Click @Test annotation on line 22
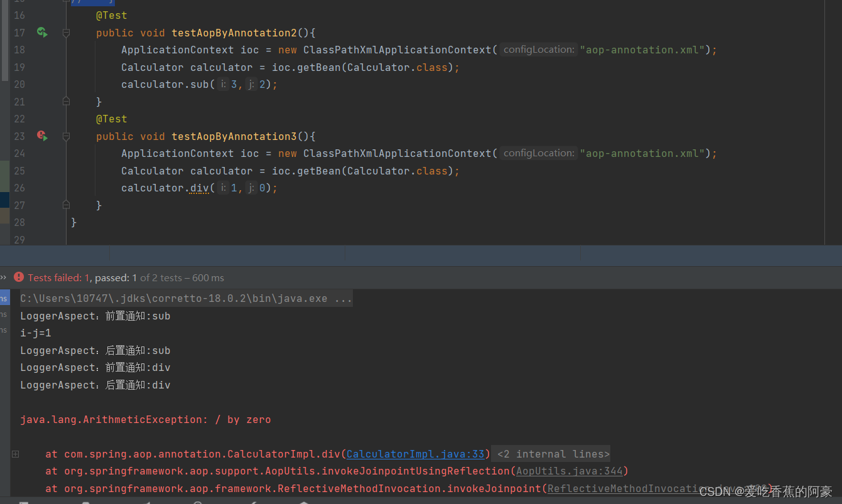The image size is (842, 504). point(111,119)
